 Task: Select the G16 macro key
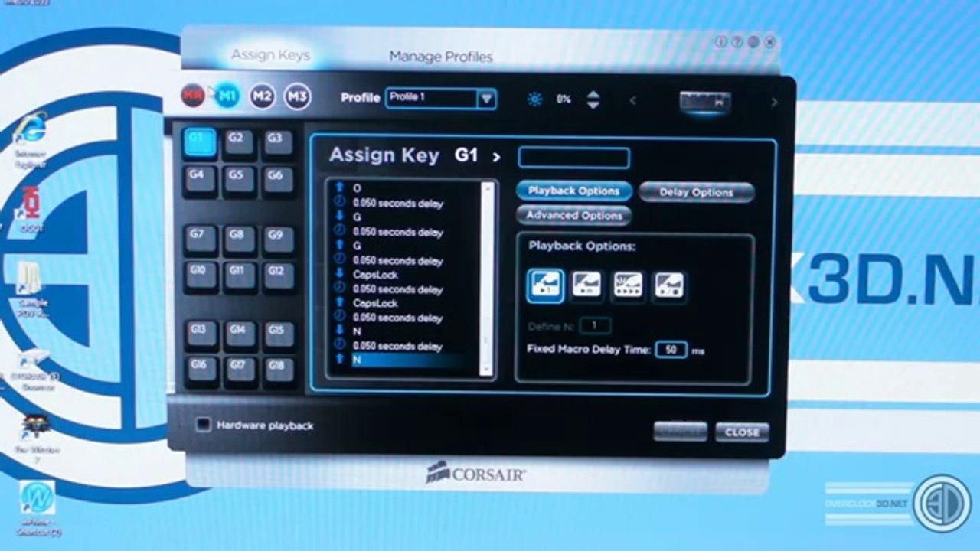[x=201, y=370]
